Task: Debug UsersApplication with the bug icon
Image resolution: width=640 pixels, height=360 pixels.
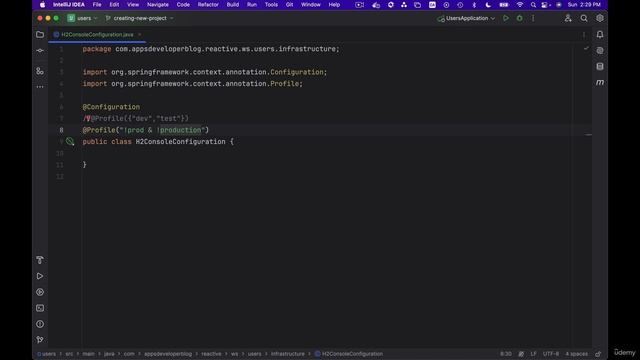Action: (519, 18)
